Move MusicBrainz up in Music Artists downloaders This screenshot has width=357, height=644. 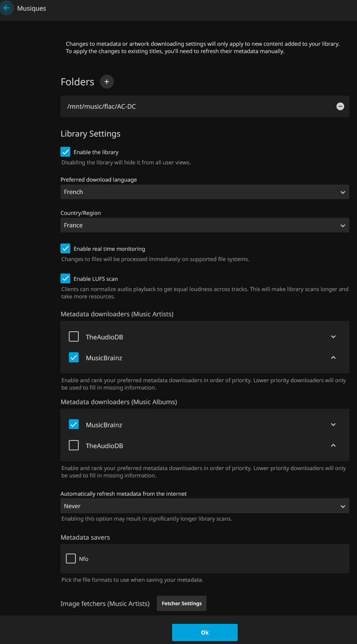(333, 358)
